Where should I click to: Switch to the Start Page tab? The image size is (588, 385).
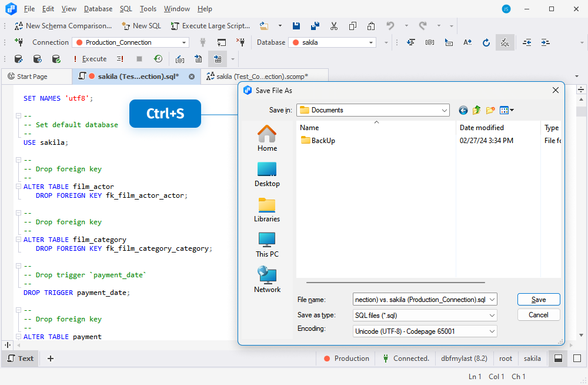tap(36, 77)
